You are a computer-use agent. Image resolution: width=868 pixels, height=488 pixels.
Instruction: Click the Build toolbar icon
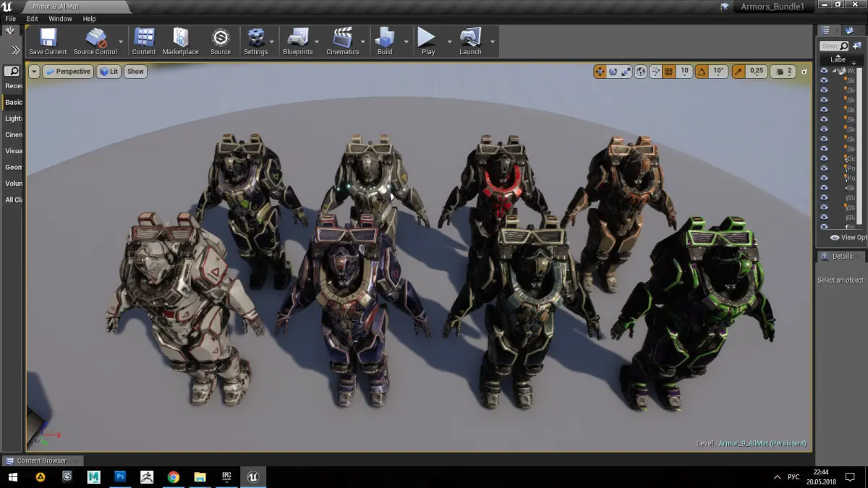tap(385, 37)
